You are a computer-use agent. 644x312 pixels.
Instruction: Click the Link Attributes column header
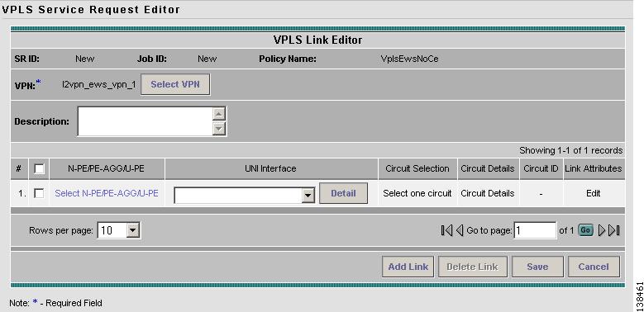(593, 168)
